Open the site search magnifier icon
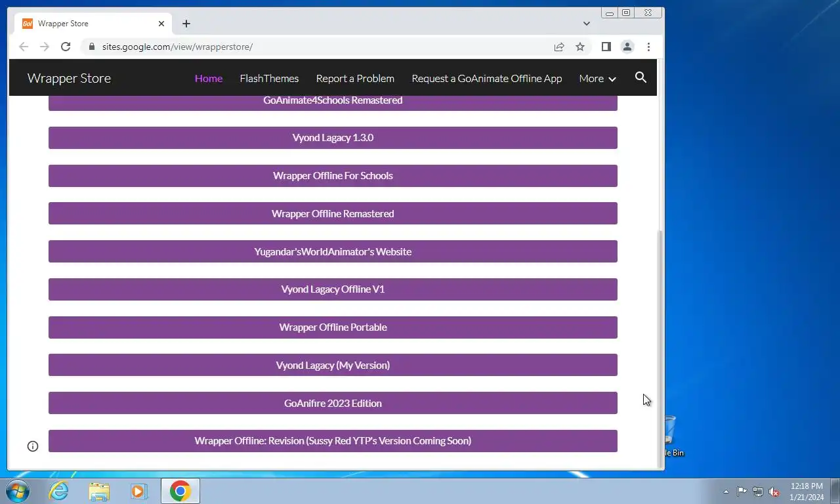The height and width of the screenshot is (504, 840). 641,77
